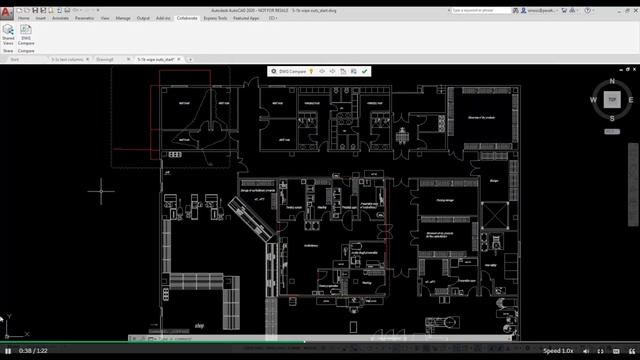Click the E compass direction on the ViewCube
Viewport: 640px width, 360px height.
(x=631, y=100)
